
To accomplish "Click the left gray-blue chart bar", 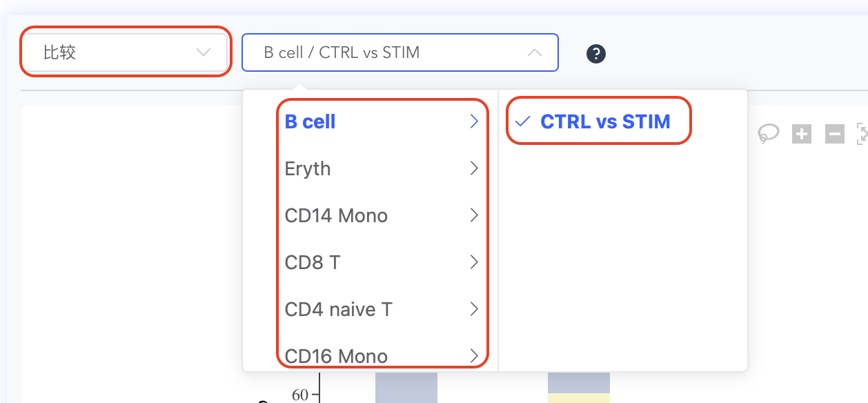I will pos(406,388).
